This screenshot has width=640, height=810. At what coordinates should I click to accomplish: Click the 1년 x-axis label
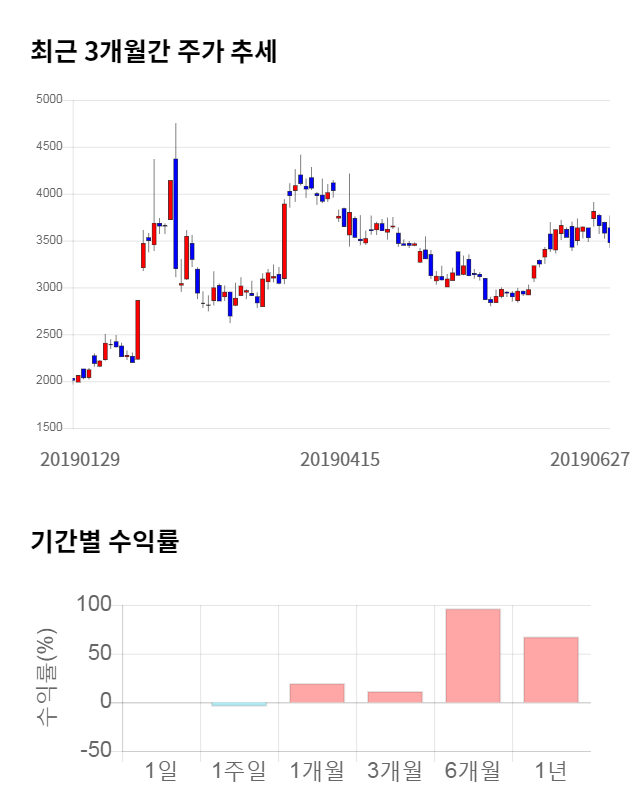[551, 771]
